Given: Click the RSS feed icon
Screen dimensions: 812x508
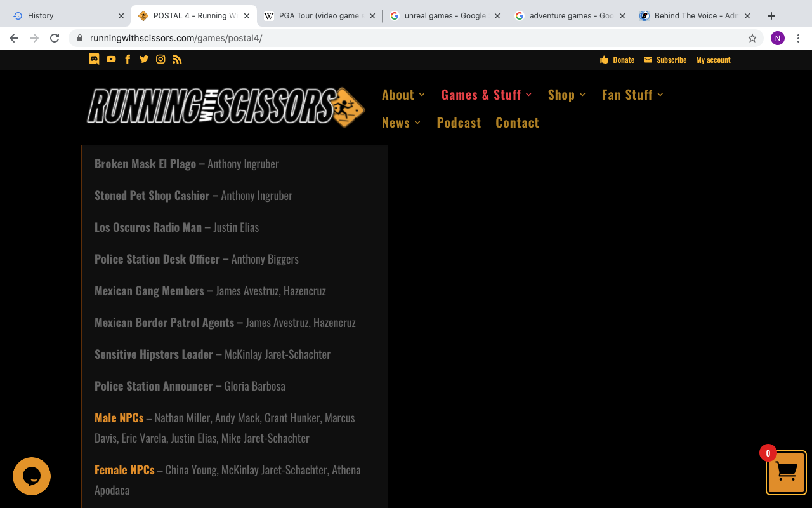Looking at the screenshot, I should [x=177, y=59].
